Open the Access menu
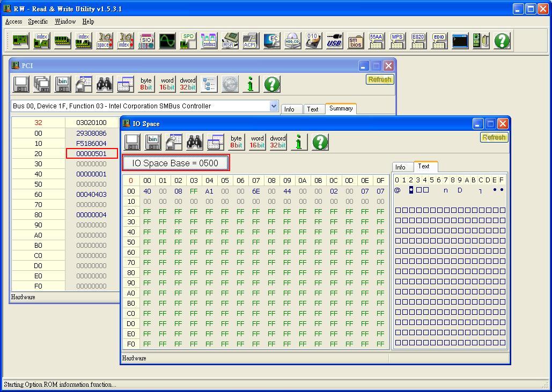The height and width of the screenshot is (392, 552). pos(13,21)
